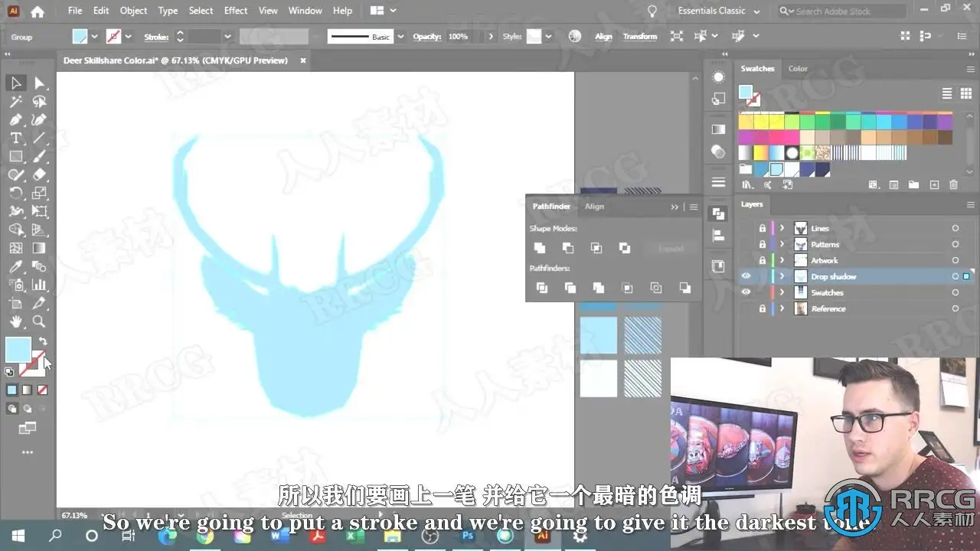Expand the Lines layer
980x551 pixels.
[782, 228]
